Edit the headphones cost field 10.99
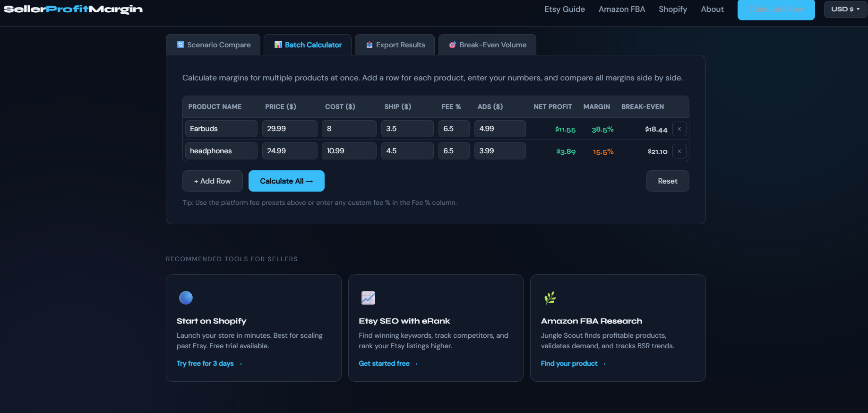This screenshot has width=868, height=413. (349, 151)
